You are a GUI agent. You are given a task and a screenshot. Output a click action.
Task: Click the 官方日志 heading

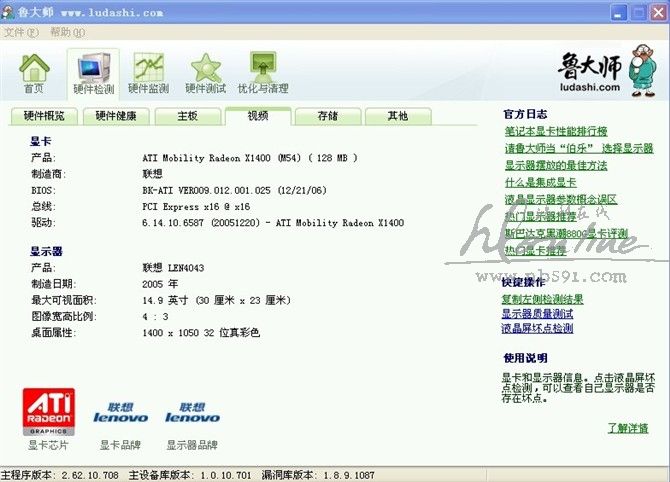click(x=525, y=115)
